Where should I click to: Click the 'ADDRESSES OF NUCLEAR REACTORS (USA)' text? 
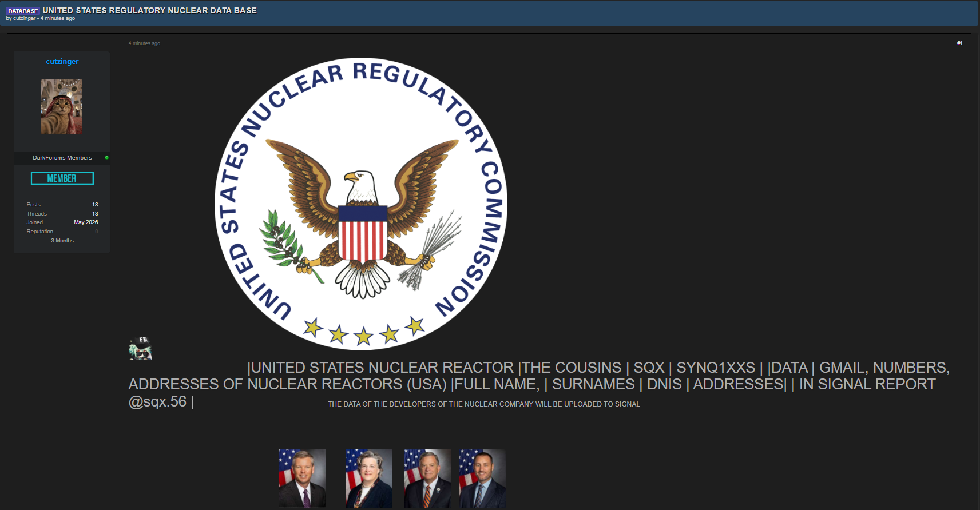click(x=288, y=384)
